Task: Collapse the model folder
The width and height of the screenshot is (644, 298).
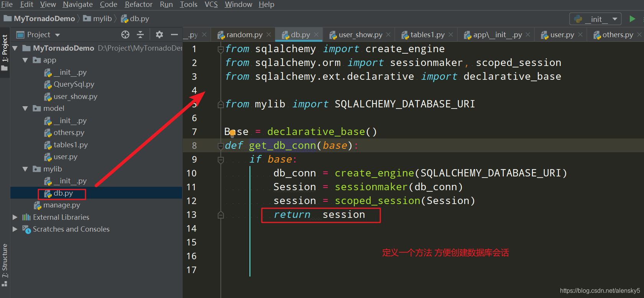Action: (25, 109)
